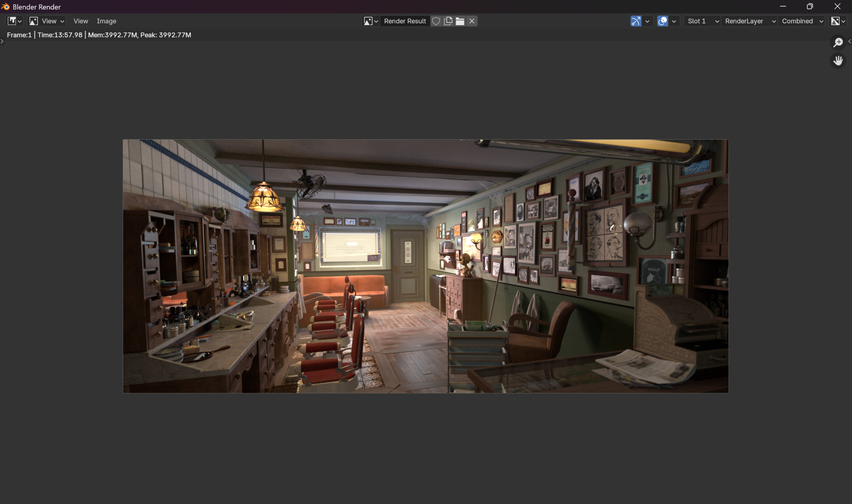The width and height of the screenshot is (852, 504).
Task: Click the new image copy icon
Action: [448, 21]
